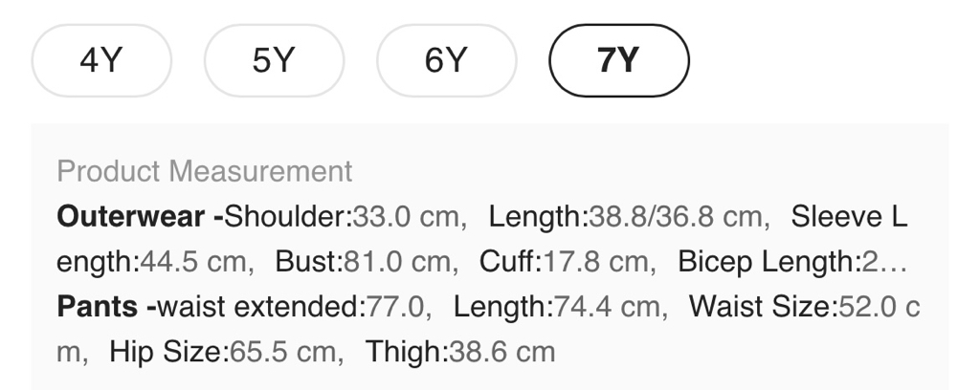Viewport: 980px width, 390px height.
Task: Click the Shoulder measurement label
Action: tap(288, 216)
